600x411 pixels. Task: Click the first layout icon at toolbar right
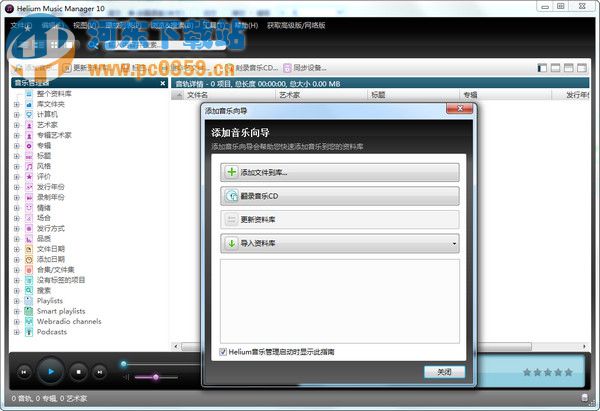542,68
